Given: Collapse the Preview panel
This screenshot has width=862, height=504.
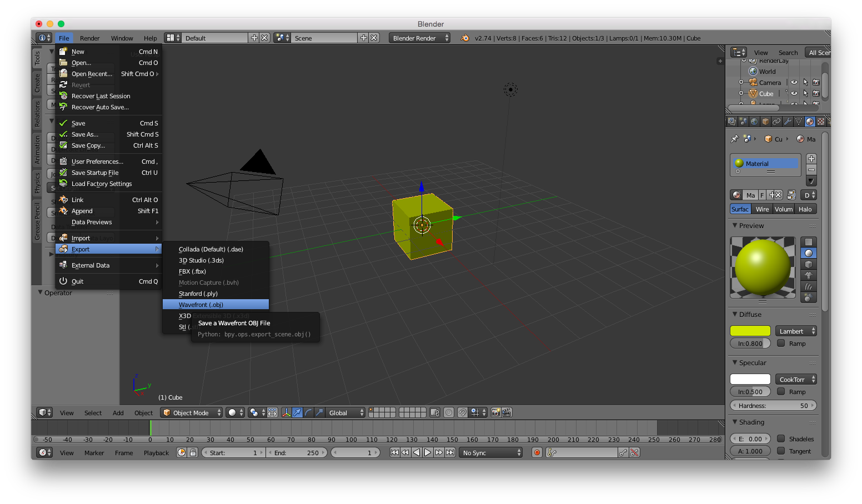Looking at the screenshot, I should 735,225.
